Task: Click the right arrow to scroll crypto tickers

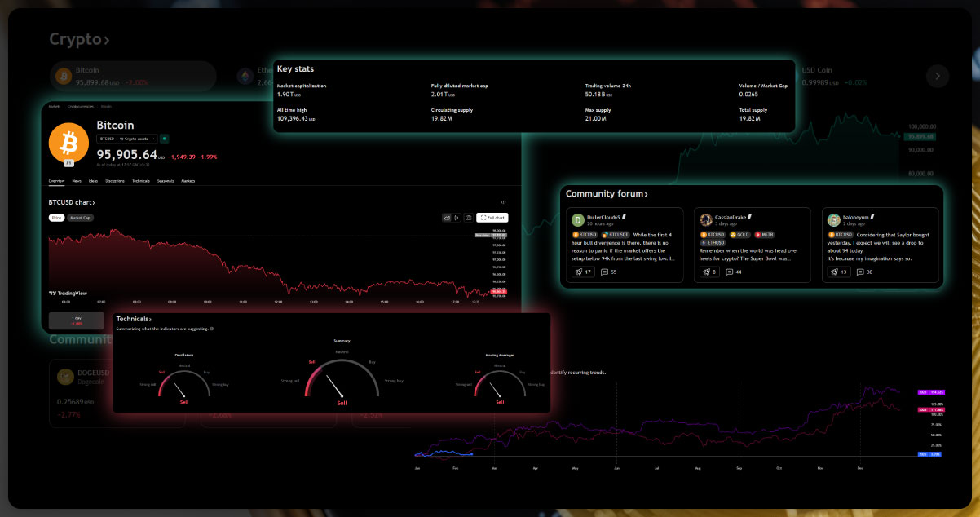Action: [938, 76]
